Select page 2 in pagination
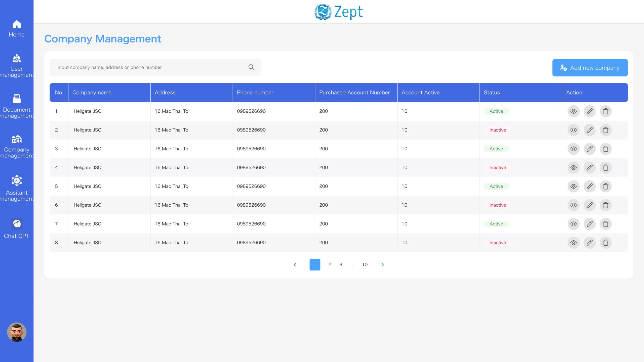The width and height of the screenshot is (644, 362). tap(330, 264)
